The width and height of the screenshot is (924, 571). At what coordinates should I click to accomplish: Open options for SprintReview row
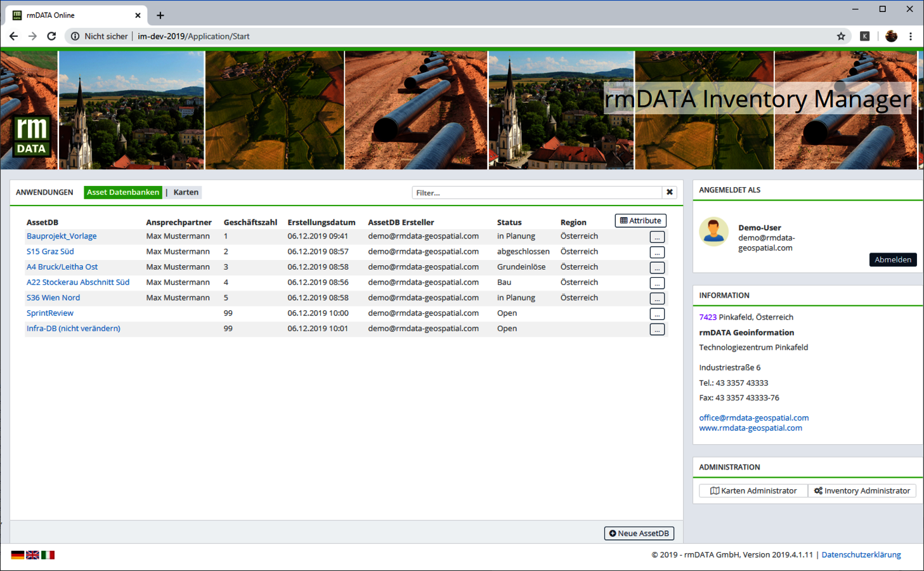click(657, 314)
